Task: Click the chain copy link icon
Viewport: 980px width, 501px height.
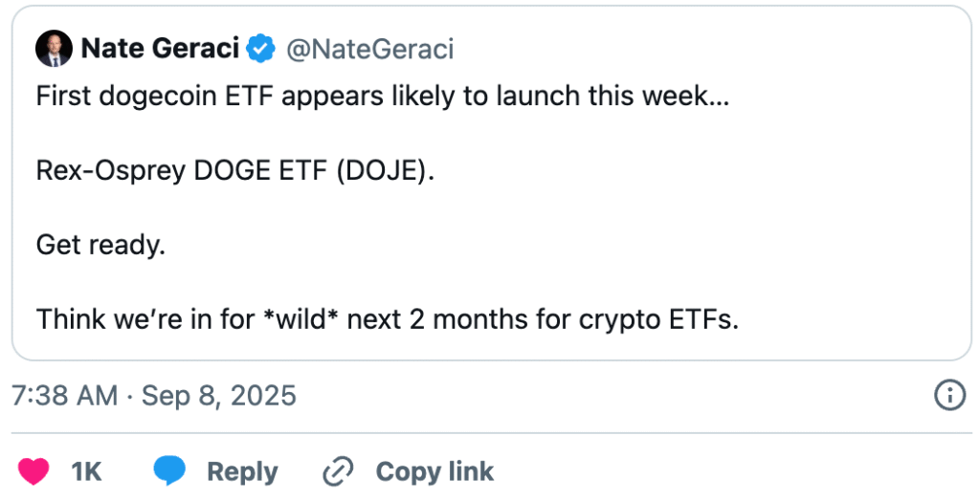Action: (x=339, y=470)
